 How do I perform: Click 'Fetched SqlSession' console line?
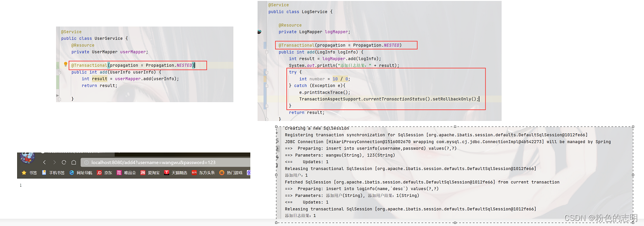click(x=422, y=182)
